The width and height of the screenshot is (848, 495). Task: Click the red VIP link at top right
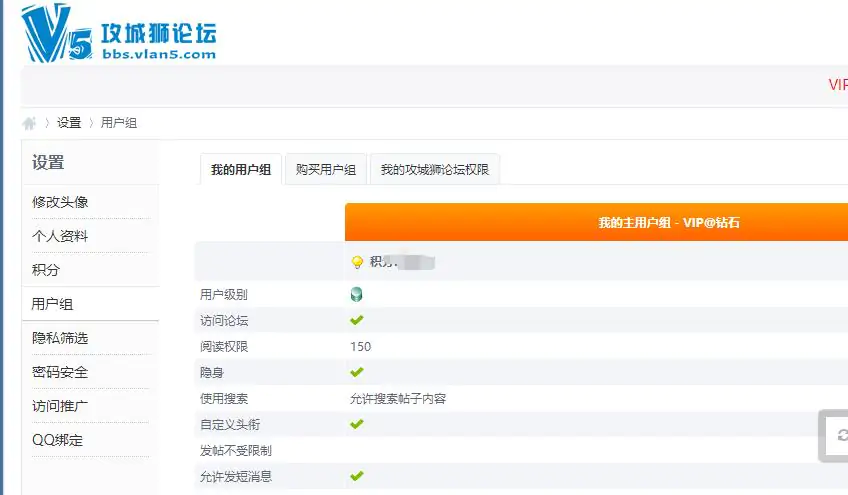[x=838, y=84]
